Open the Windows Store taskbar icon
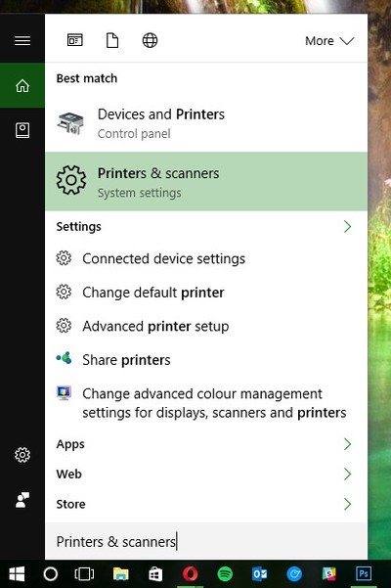Image resolution: width=391 pixels, height=588 pixels. pos(155,573)
